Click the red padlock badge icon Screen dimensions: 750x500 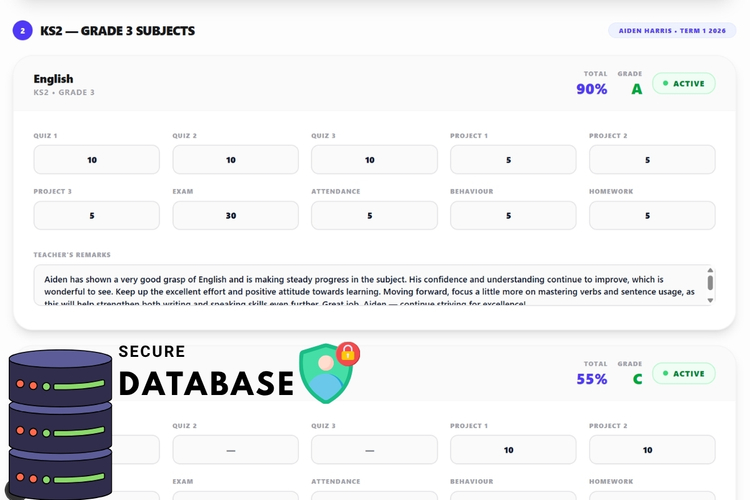click(348, 354)
